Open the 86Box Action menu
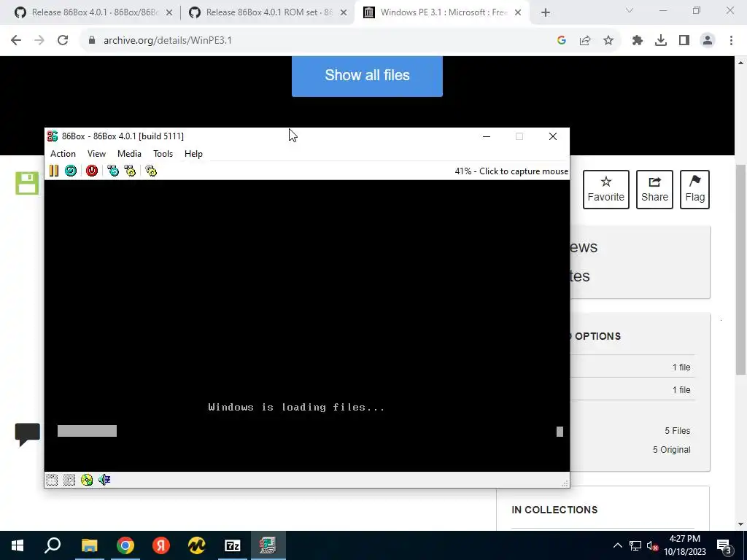 click(x=63, y=154)
